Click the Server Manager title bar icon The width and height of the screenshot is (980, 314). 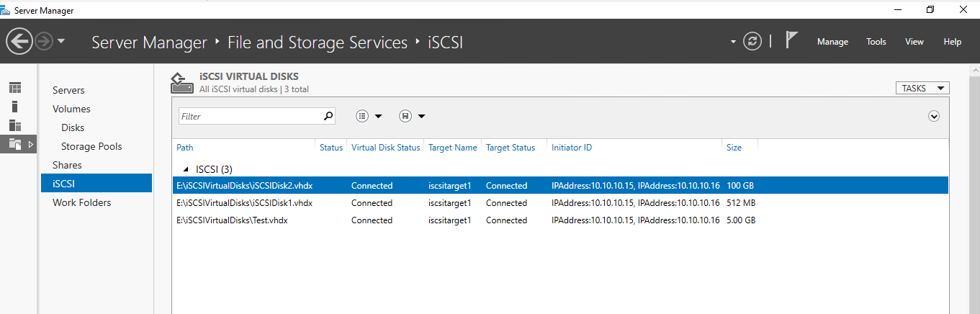click(6, 10)
